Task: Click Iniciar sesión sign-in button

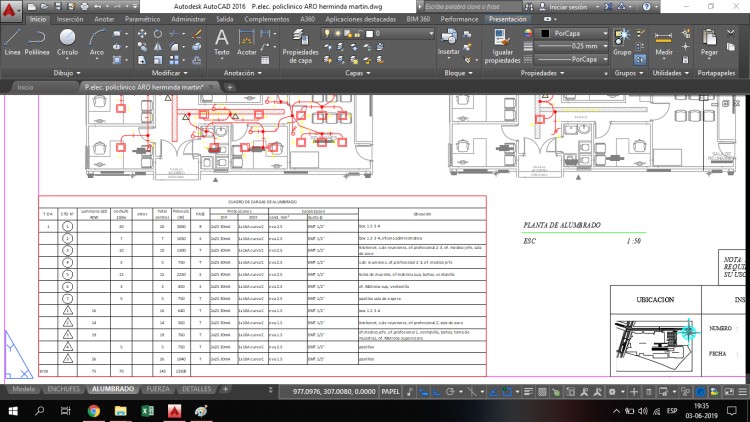Action: [x=569, y=7]
